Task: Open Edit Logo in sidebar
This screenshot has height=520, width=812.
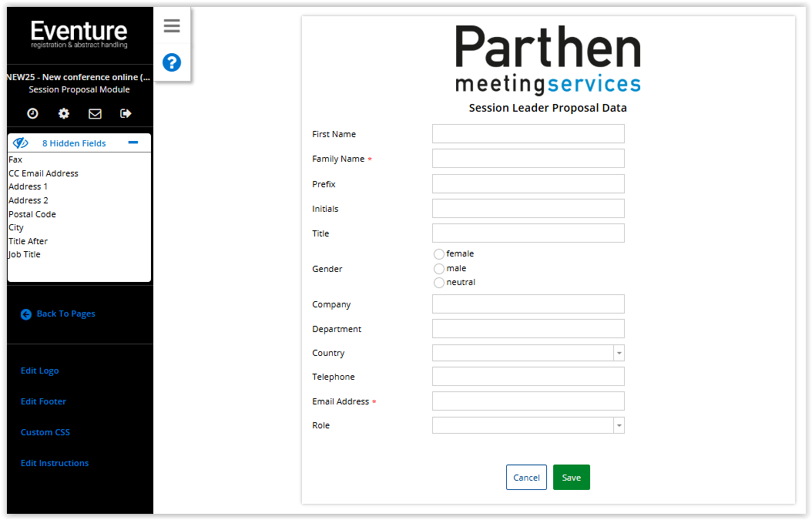Action: (x=40, y=371)
